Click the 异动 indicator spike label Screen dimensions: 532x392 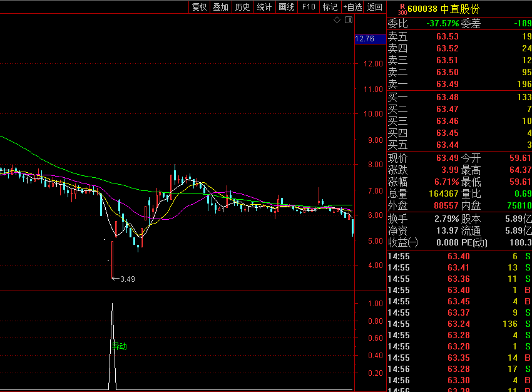(119, 346)
